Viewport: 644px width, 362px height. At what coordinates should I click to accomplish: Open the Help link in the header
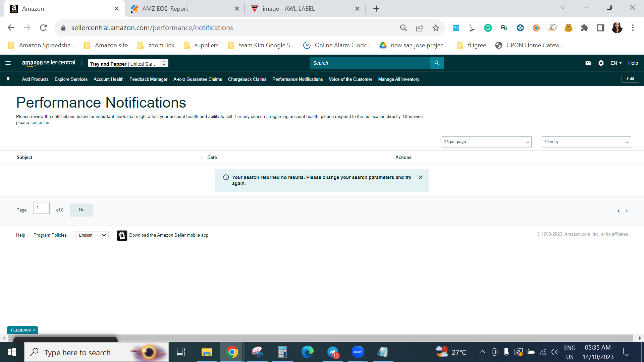tap(633, 63)
